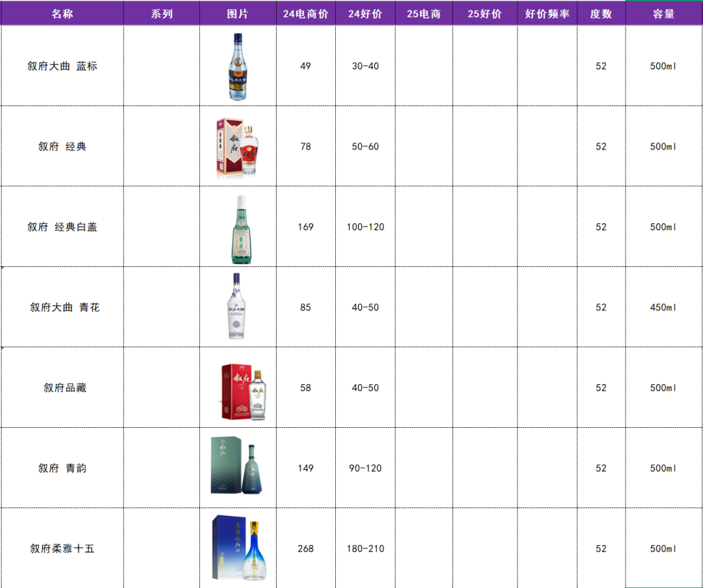Click 度数 value 52 for 叙府柔雅十五

601,548
